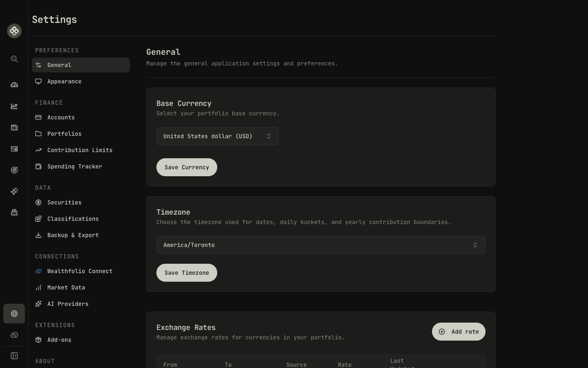The width and height of the screenshot is (588, 368).
Task: Open Add-ons extensions page
Action: coord(81,340)
